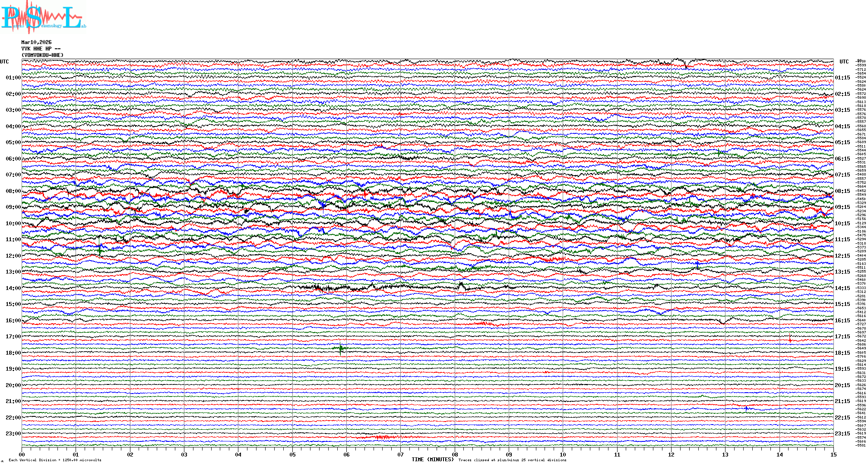Viewport: 868px width, 466px height.
Task: Click the 01:15 right time label
Action: pyautogui.click(x=842, y=78)
